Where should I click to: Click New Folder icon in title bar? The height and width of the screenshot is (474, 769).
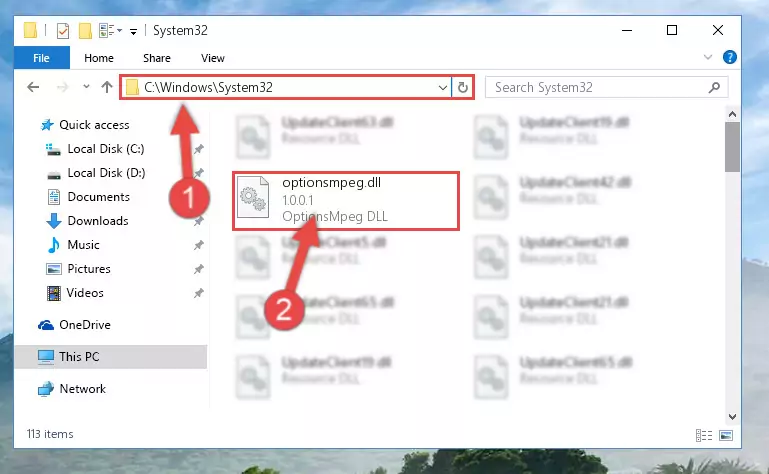tap(85, 31)
